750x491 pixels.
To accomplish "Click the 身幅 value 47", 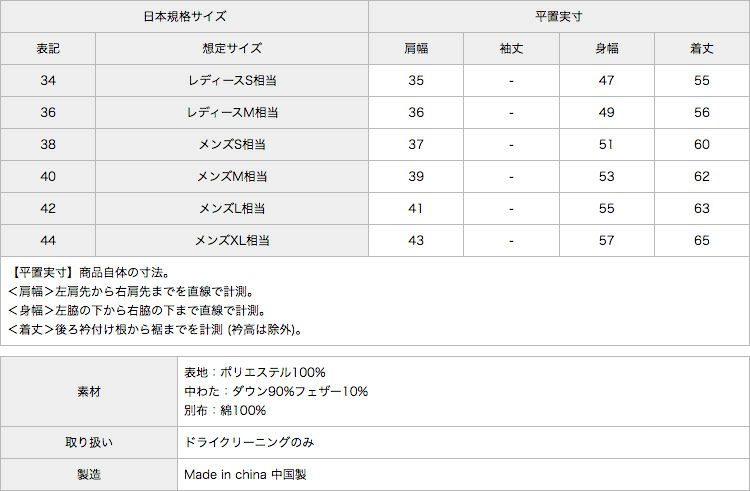I will [x=606, y=81].
